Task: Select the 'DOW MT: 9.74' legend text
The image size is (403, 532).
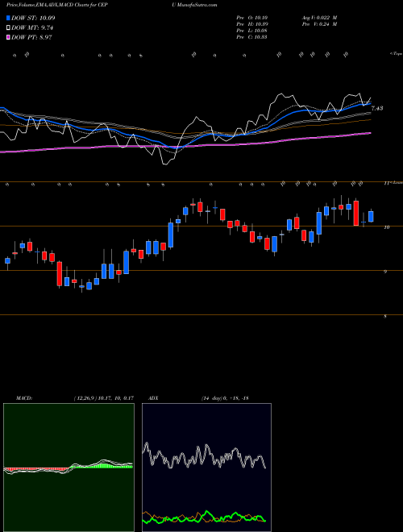Action: point(32,28)
